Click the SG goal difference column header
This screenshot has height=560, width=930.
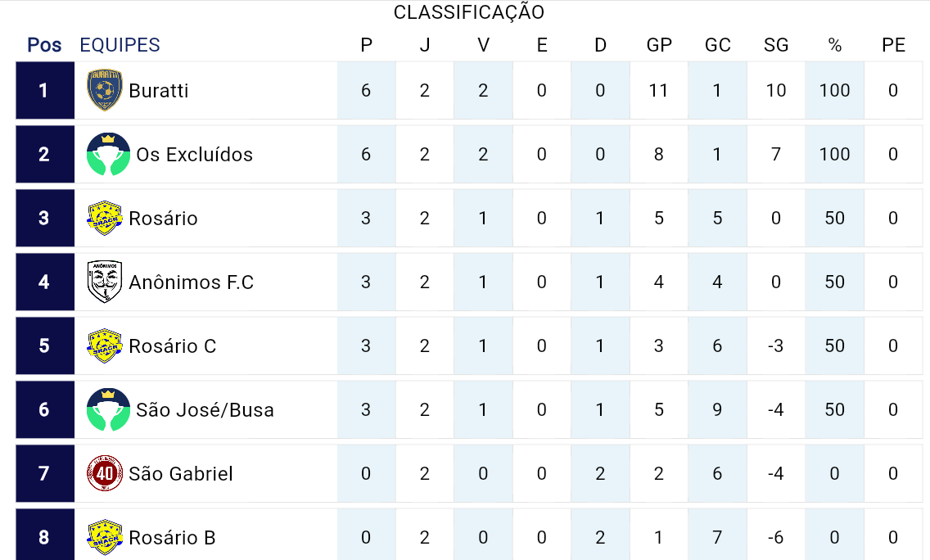[x=775, y=45]
